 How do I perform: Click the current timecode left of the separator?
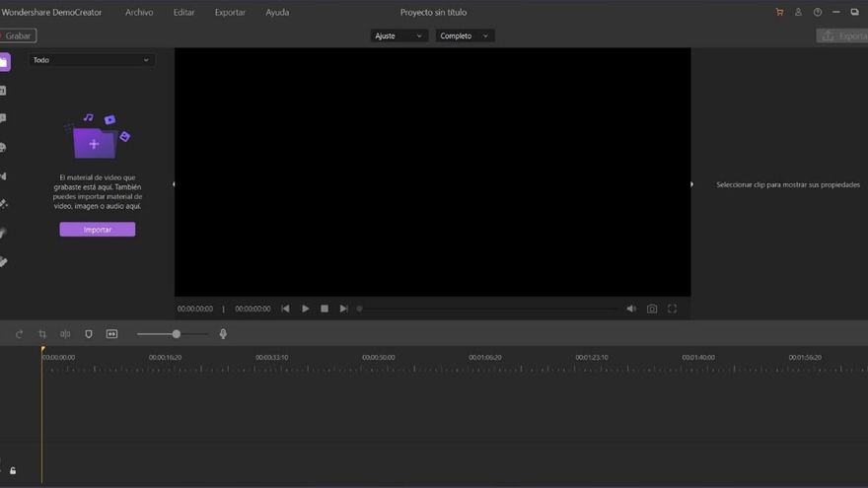point(195,309)
